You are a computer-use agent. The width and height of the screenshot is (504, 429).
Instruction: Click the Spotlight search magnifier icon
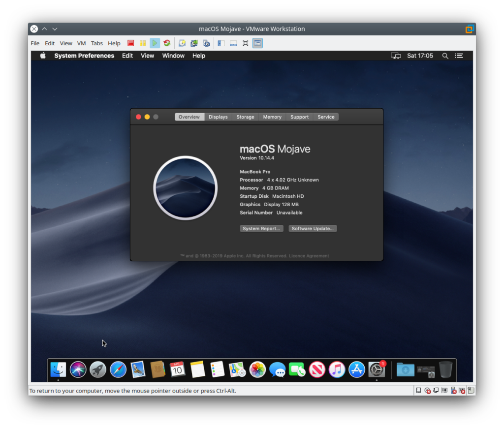click(445, 56)
